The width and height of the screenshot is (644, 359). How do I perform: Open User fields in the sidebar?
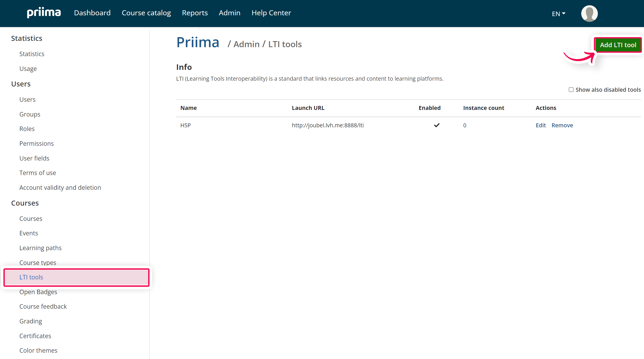tap(34, 158)
